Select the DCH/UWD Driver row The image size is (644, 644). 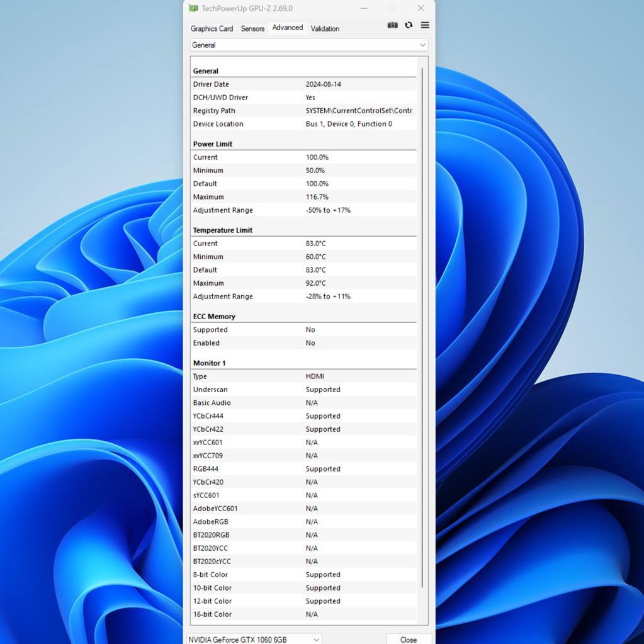[x=304, y=98]
